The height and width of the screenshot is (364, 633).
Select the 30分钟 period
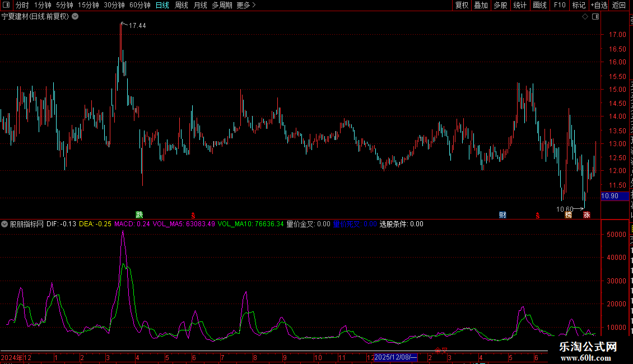point(114,5)
